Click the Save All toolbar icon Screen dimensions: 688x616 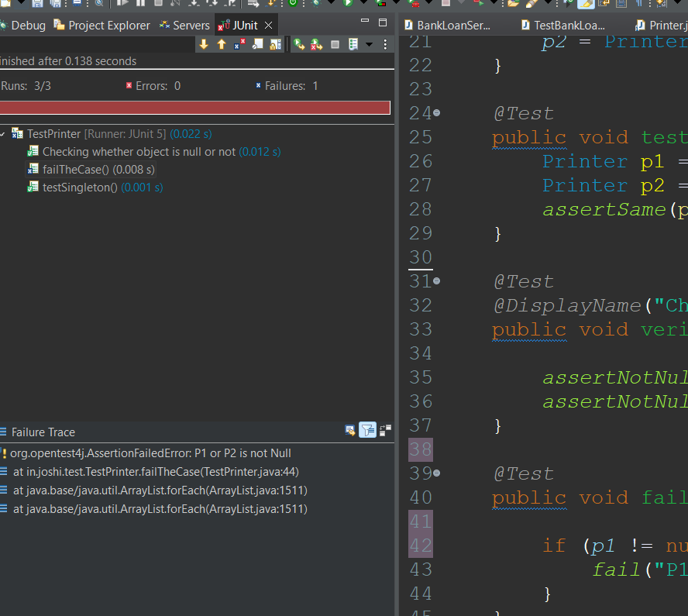55,3
